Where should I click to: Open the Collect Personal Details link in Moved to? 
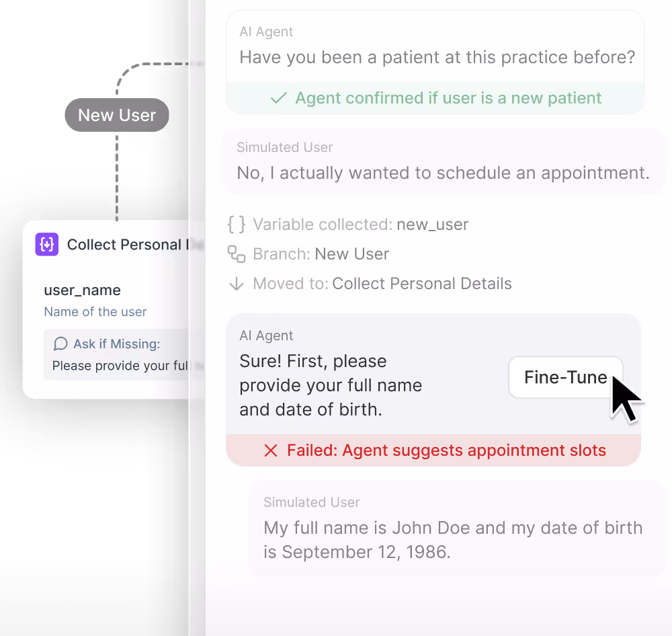(x=422, y=284)
